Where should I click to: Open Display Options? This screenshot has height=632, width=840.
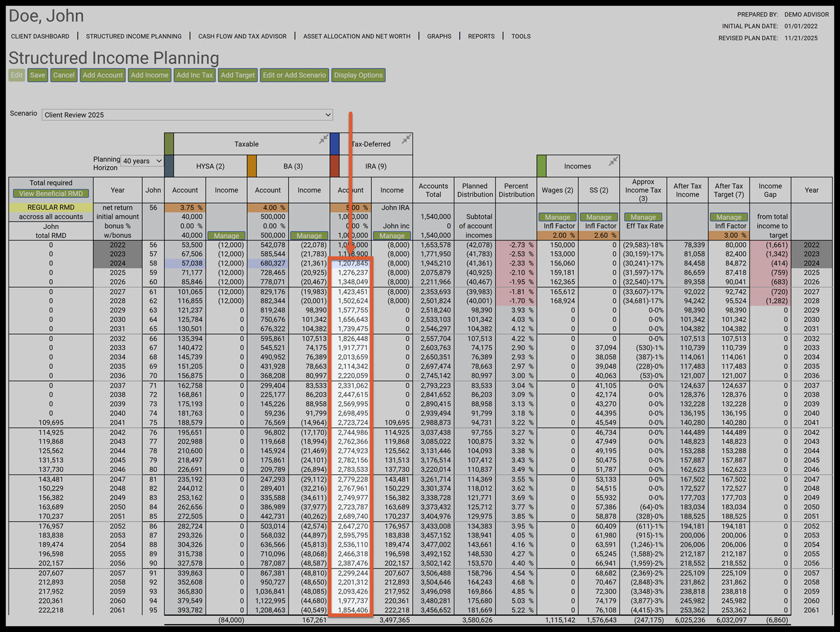pos(358,75)
